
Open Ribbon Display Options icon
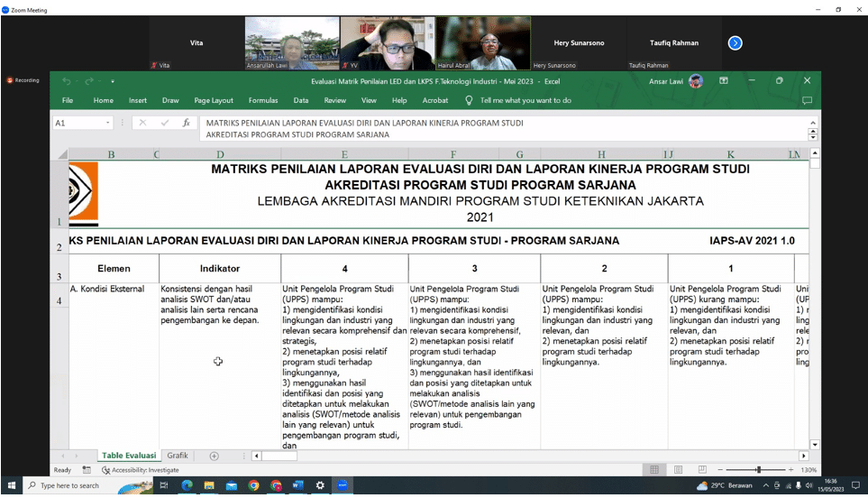click(724, 81)
